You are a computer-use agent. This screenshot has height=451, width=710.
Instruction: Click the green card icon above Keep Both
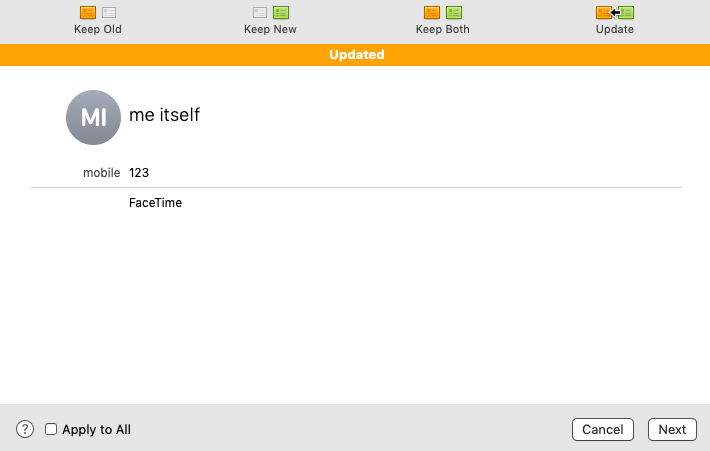click(454, 13)
